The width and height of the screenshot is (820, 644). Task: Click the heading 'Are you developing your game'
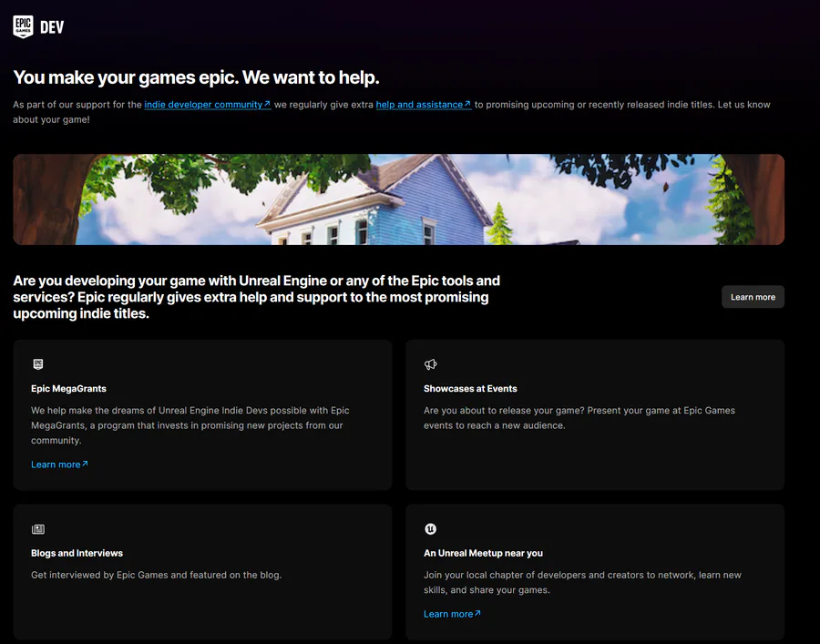(256, 297)
